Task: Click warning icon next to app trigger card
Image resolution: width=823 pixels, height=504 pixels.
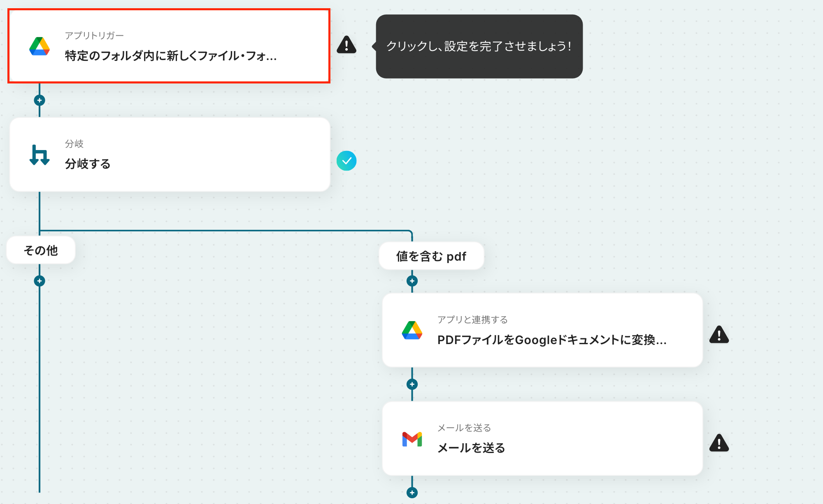Action: pos(346,45)
